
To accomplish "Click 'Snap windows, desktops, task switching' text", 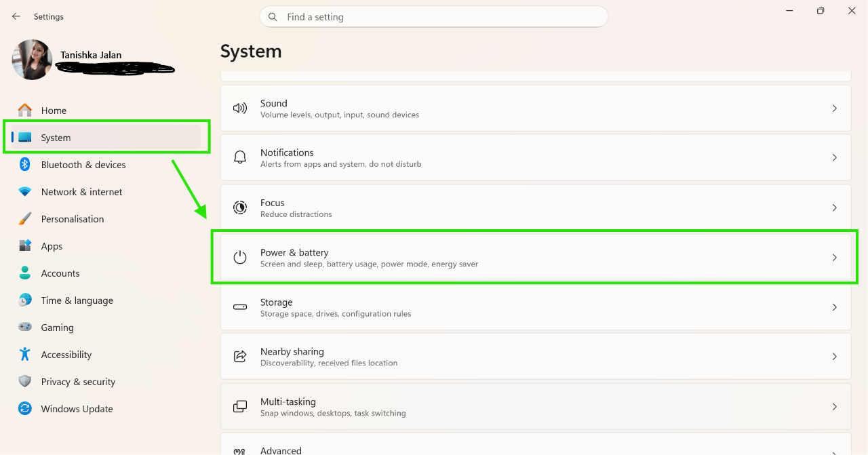I will [333, 413].
